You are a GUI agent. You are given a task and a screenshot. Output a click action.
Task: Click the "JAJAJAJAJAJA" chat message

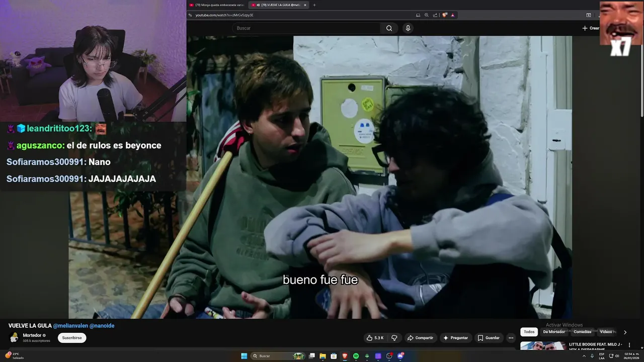click(x=122, y=178)
